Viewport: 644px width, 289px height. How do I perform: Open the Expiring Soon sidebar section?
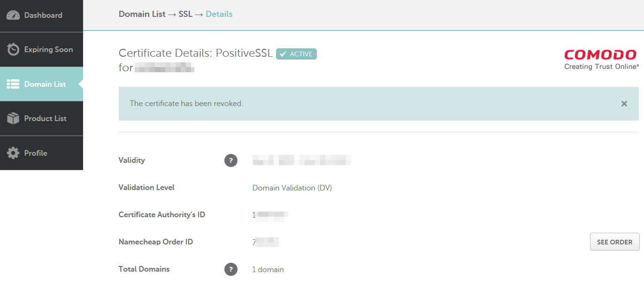point(41,50)
